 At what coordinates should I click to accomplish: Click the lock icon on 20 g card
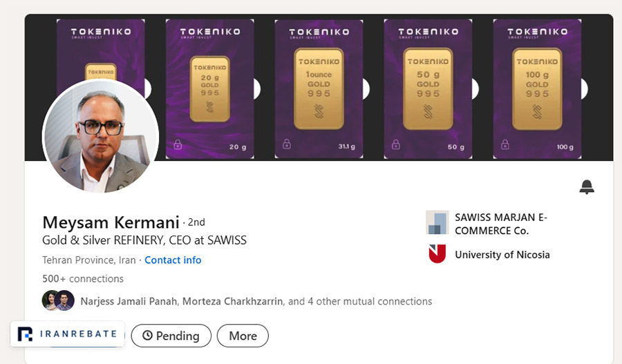178,144
